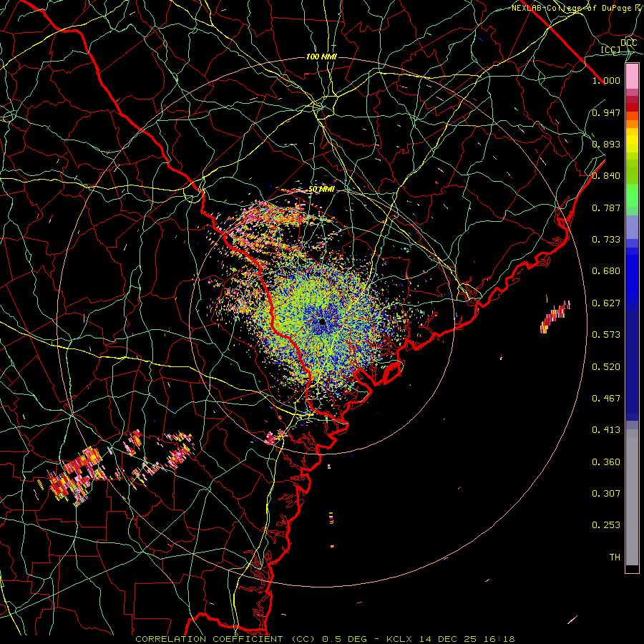Click the offshore echo cluster east of the coast
This screenshot has height=644, width=644.
555,316
